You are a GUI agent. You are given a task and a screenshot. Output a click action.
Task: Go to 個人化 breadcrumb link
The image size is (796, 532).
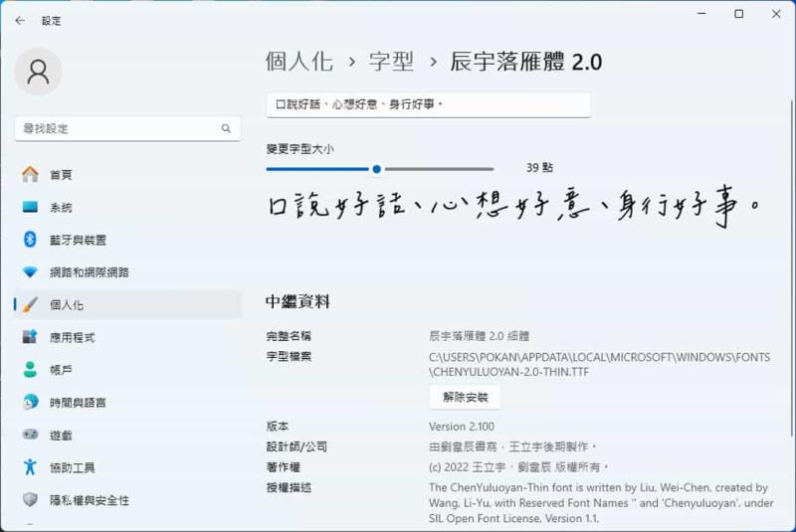pos(298,62)
